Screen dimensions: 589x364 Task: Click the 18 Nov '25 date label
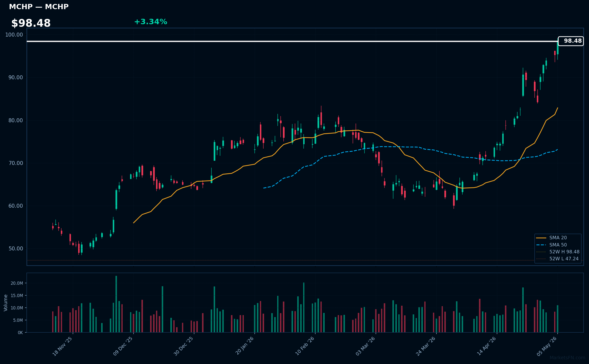click(x=62, y=346)
